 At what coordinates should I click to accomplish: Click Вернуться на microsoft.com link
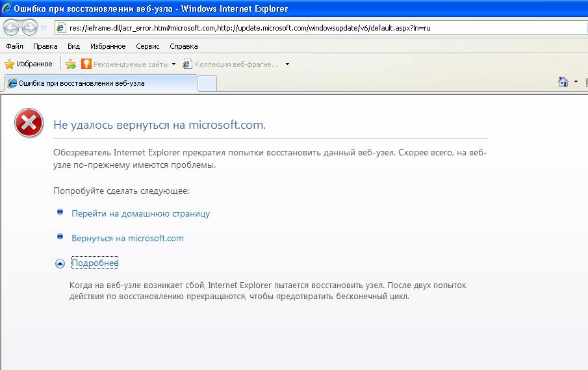tap(127, 238)
